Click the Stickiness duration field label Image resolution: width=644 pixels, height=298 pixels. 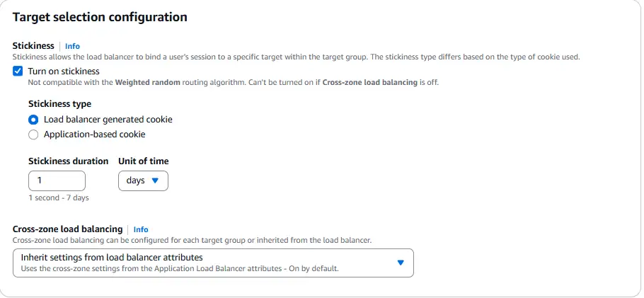click(x=68, y=161)
